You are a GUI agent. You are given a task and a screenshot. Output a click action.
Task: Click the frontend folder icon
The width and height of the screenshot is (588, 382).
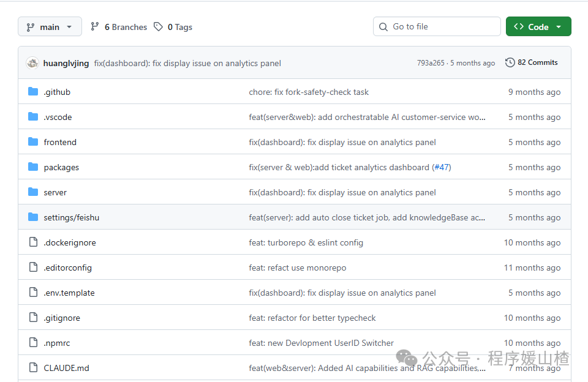tap(33, 142)
